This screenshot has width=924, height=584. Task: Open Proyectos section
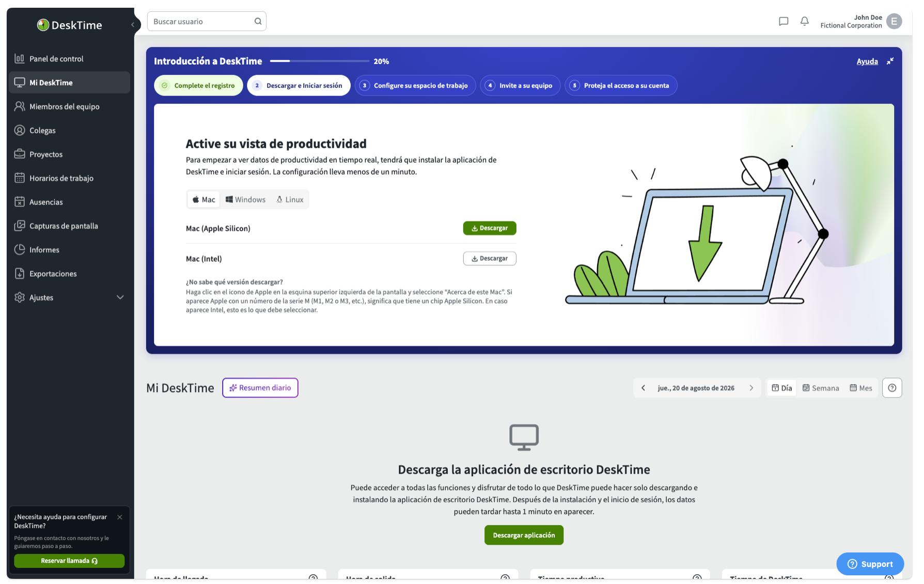(69, 154)
